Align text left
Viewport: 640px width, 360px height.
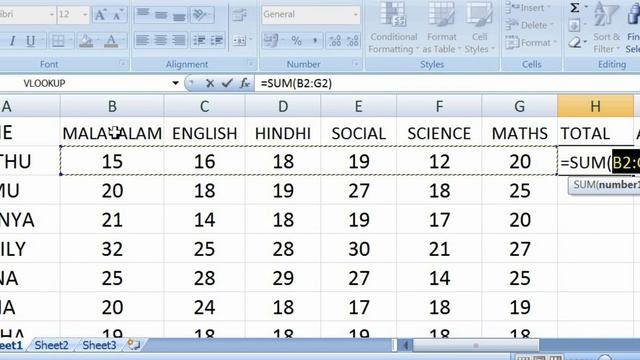[x=142, y=40]
